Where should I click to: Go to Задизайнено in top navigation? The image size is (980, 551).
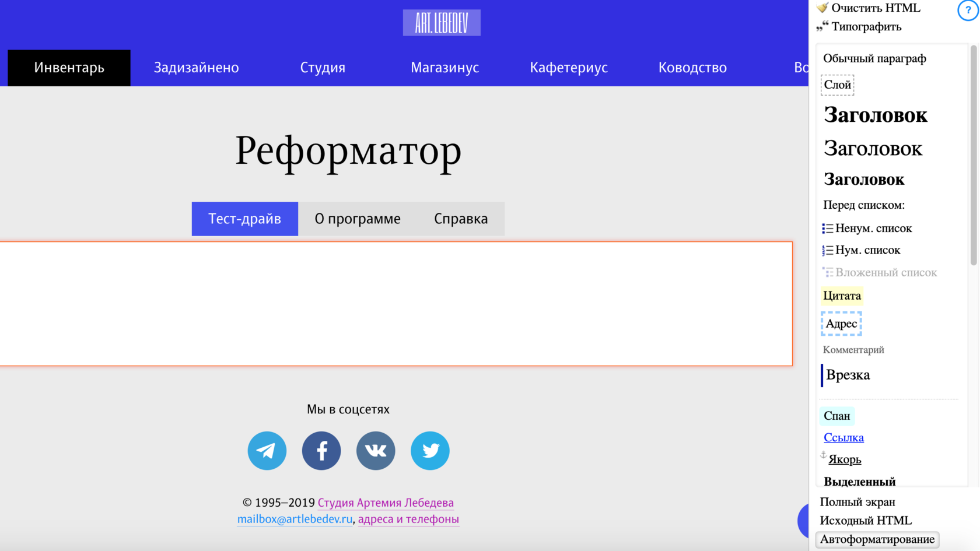tap(196, 68)
